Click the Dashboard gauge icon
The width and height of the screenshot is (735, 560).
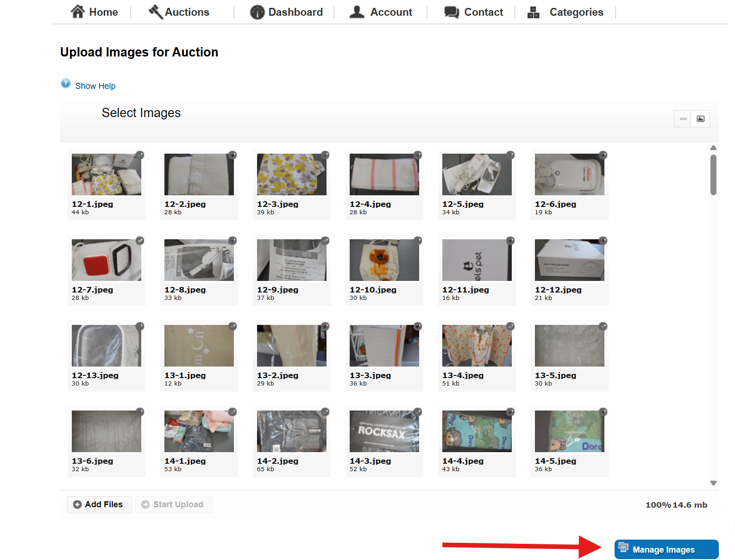pos(258,12)
